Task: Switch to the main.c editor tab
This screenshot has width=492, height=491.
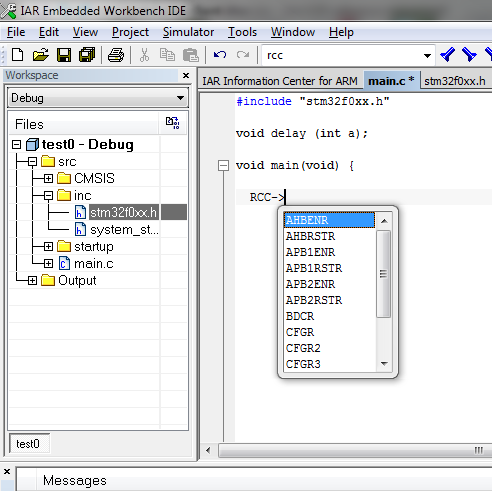Action: point(391,81)
